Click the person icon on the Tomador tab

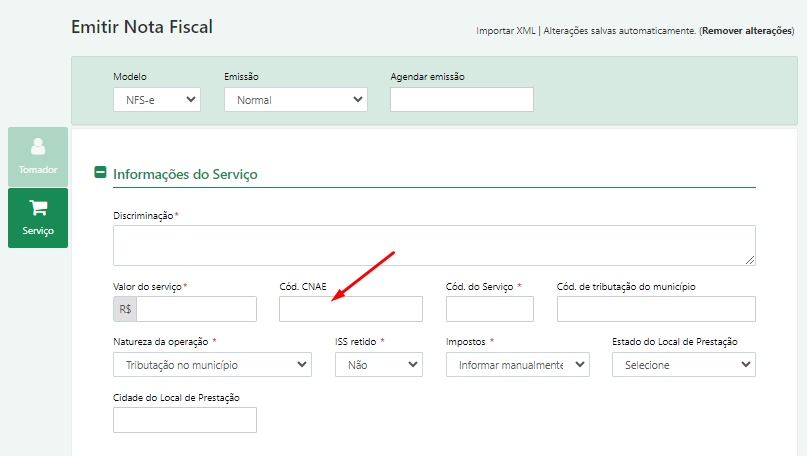(x=38, y=147)
